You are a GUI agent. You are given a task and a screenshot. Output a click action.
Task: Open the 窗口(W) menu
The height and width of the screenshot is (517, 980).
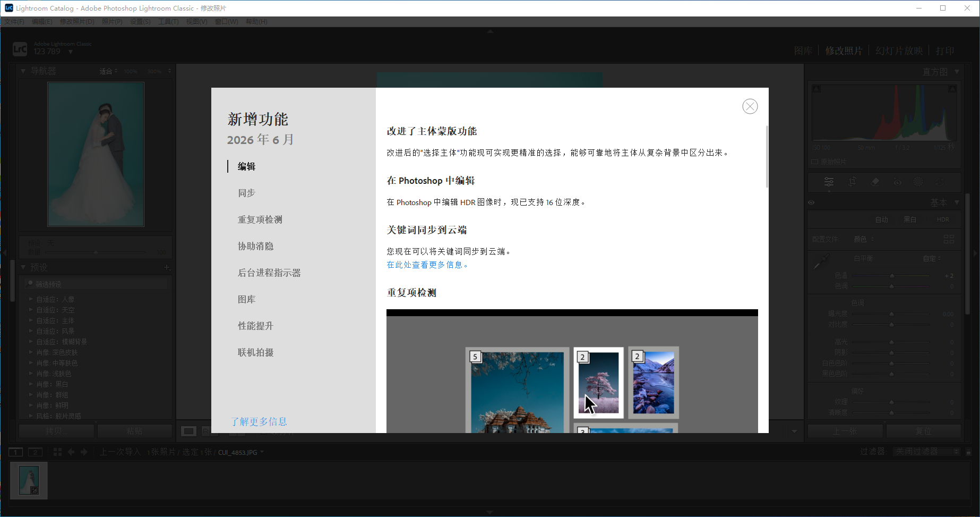click(x=226, y=22)
